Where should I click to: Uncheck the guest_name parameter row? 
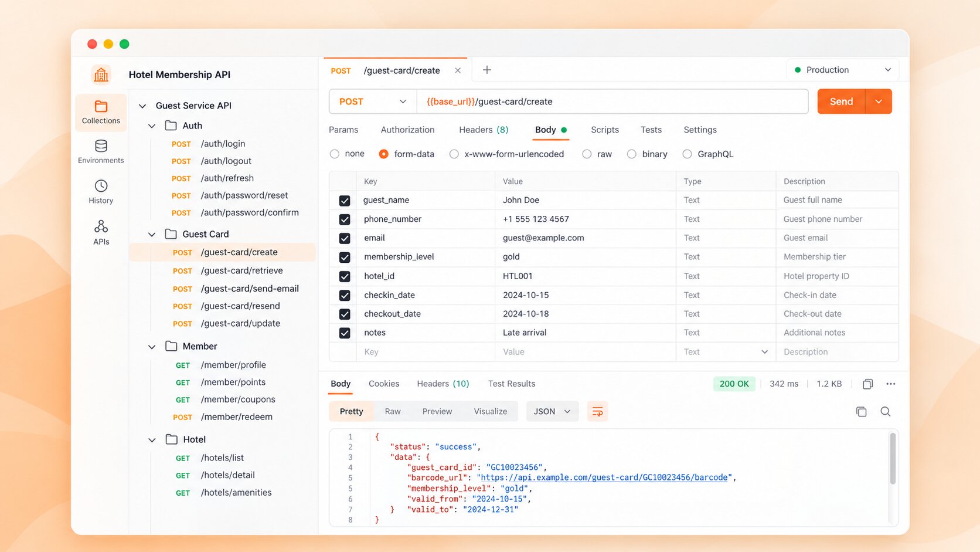coord(345,201)
